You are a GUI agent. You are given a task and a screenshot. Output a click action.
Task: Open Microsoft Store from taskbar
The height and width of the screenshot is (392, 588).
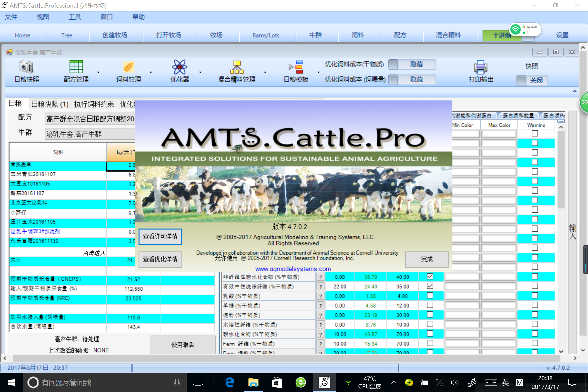coord(277,382)
